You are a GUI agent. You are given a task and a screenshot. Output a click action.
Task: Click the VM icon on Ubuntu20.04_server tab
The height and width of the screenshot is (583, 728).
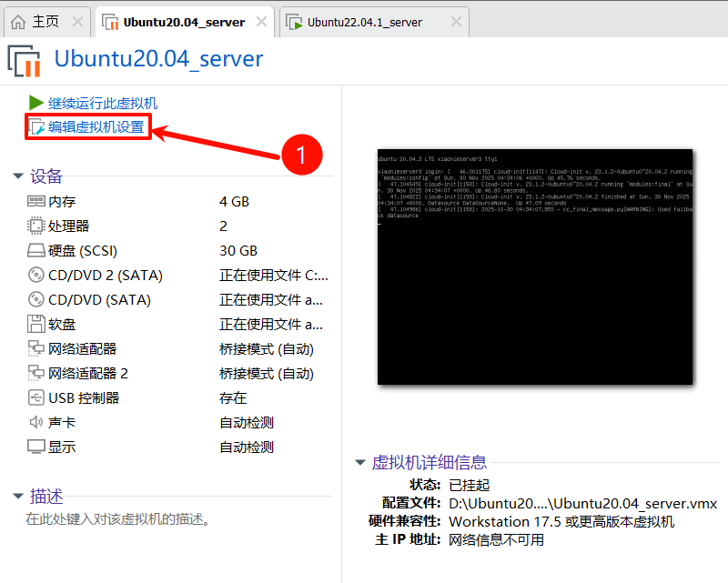(x=110, y=22)
